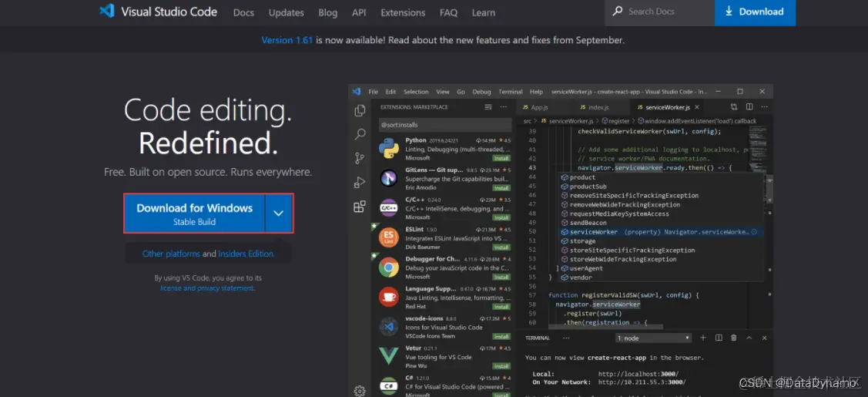Go to Updates in site navigation
The height and width of the screenshot is (397, 868).
pos(287,12)
